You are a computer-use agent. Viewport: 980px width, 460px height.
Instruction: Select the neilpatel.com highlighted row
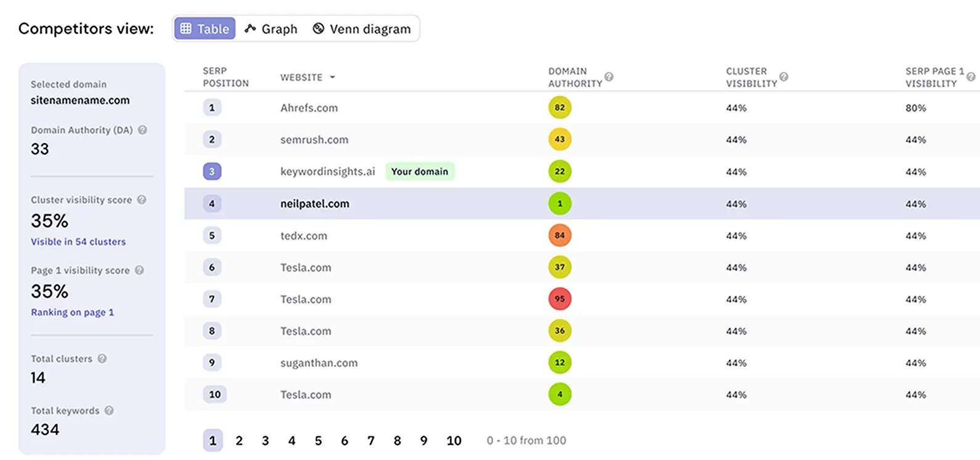[316, 203]
